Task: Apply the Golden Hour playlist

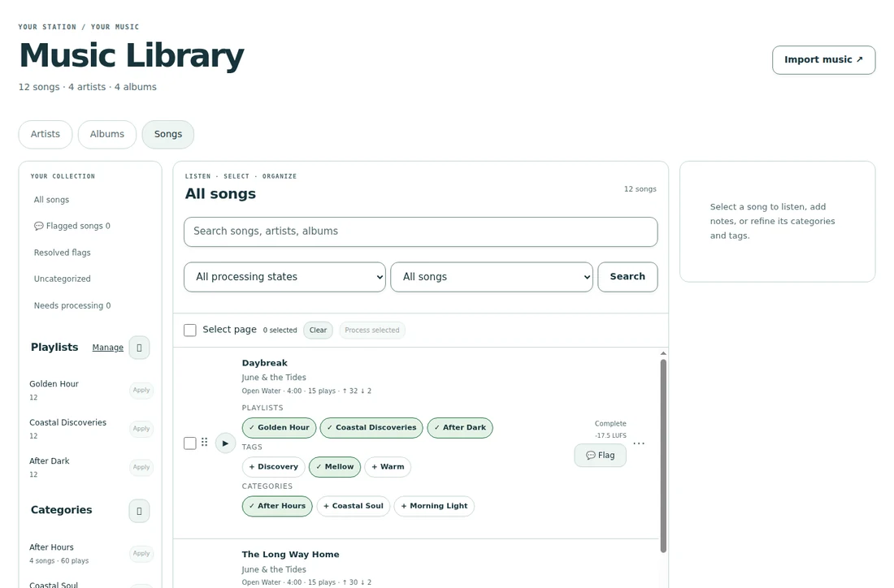Action: coord(141,391)
